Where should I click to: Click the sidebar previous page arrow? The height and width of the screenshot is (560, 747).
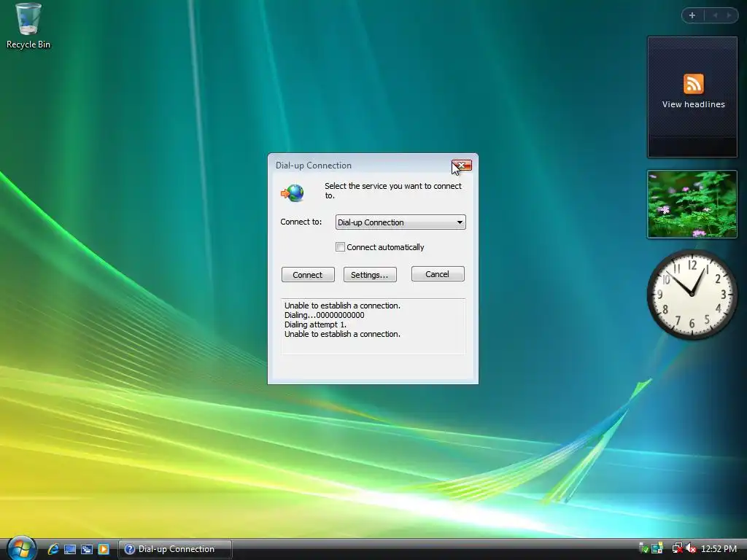click(715, 15)
